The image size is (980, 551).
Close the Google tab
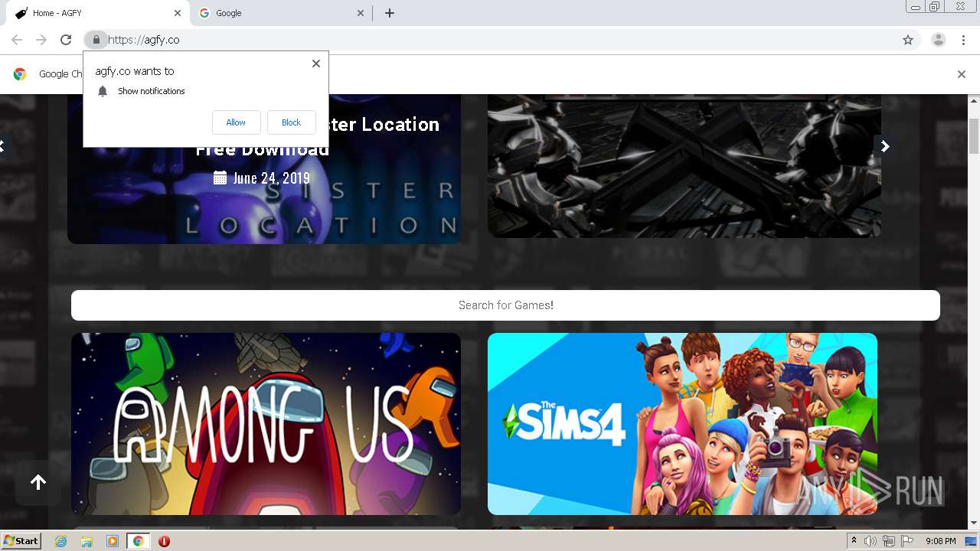[361, 13]
